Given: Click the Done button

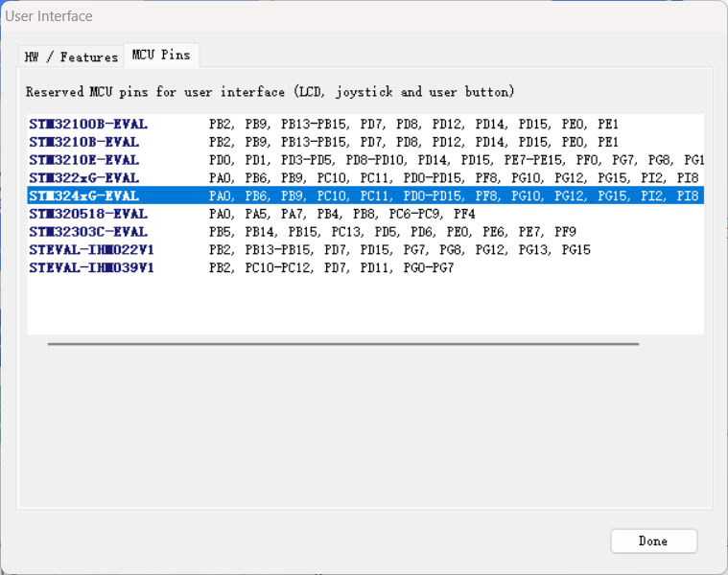Looking at the screenshot, I should click(654, 540).
